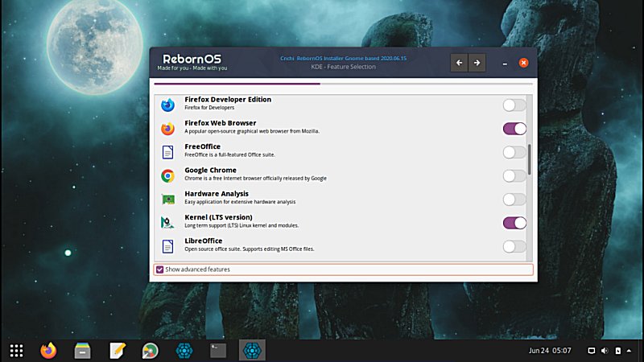Click the Firefox Developer Edition icon

click(167, 105)
